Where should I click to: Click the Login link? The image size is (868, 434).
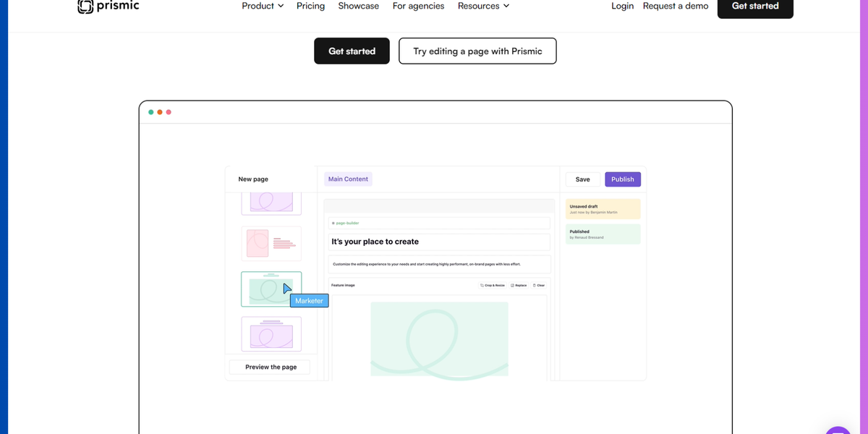coord(622,6)
